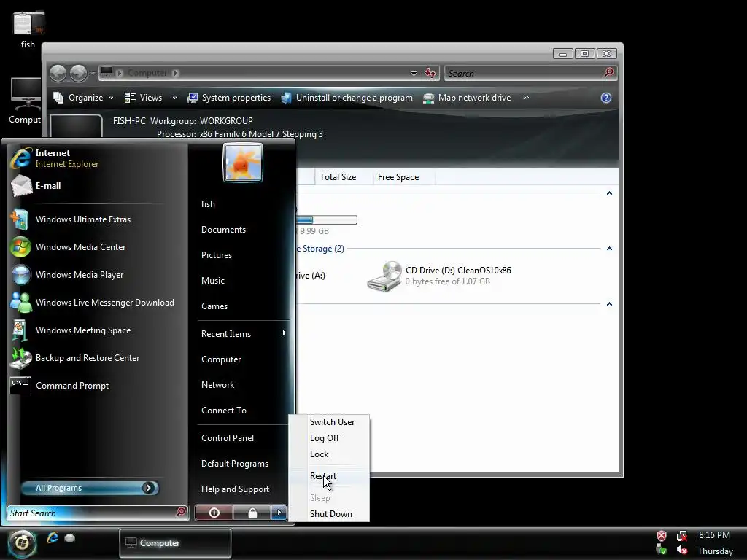Show more toolbar commands chevron

click(526, 98)
